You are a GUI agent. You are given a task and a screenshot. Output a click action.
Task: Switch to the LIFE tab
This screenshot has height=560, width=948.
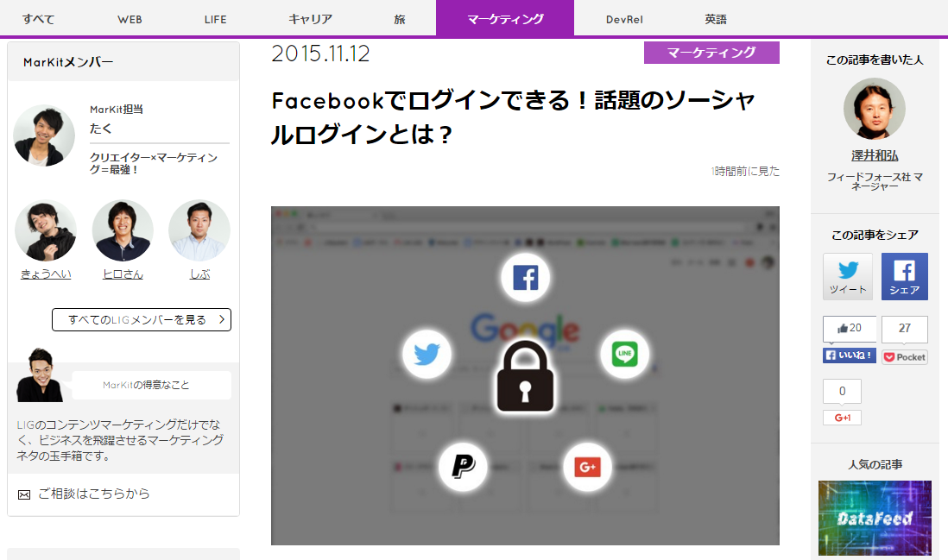pos(215,19)
